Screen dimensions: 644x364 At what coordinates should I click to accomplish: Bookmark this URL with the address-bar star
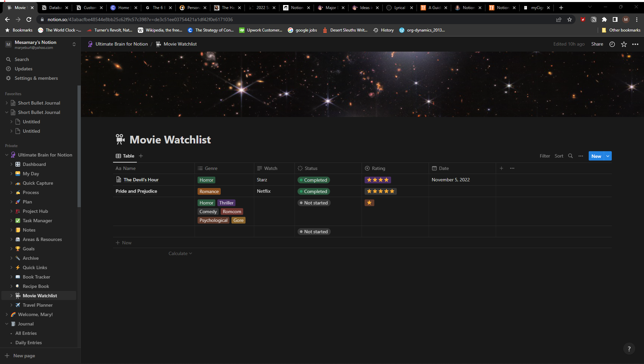[x=570, y=19]
